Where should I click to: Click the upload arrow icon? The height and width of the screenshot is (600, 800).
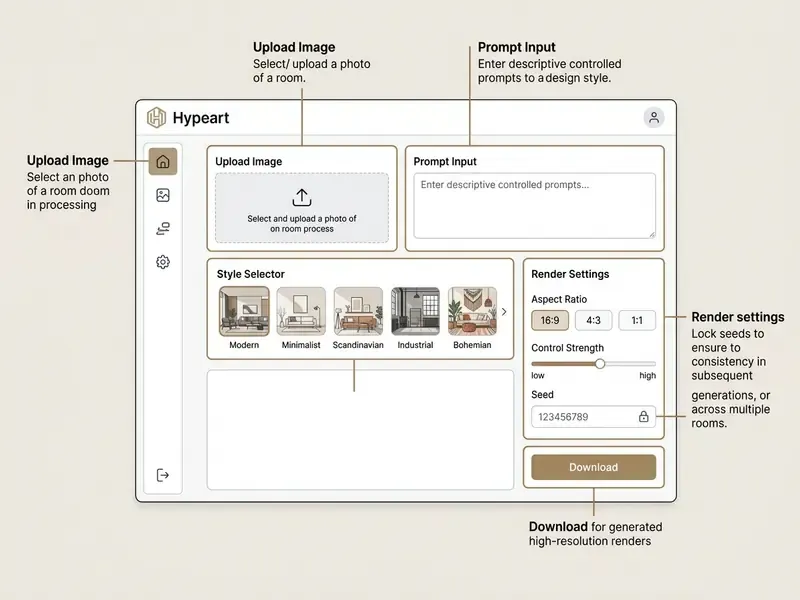(x=302, y=197)
